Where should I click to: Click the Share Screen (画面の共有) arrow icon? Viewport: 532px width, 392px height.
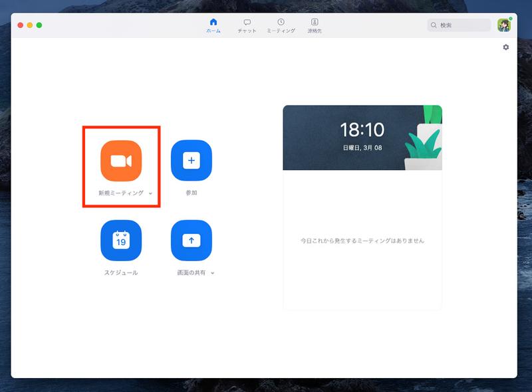(192, 241)
